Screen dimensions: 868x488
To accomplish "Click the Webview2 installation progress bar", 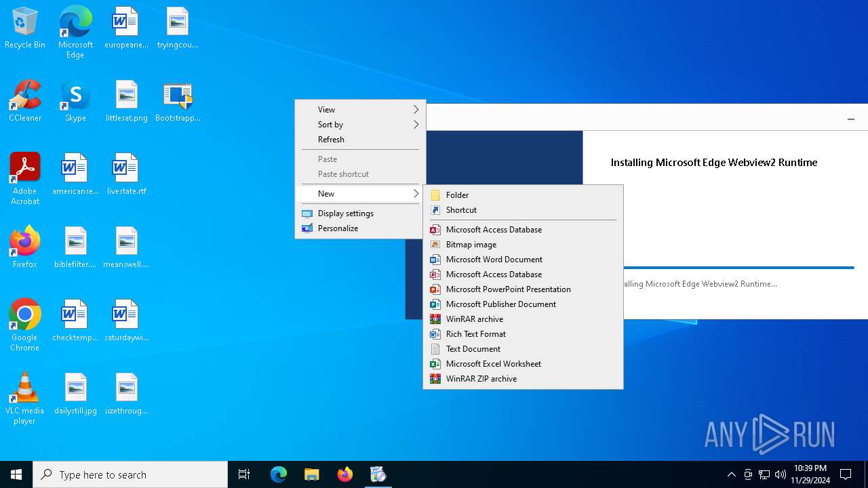I will coord(738,268).
